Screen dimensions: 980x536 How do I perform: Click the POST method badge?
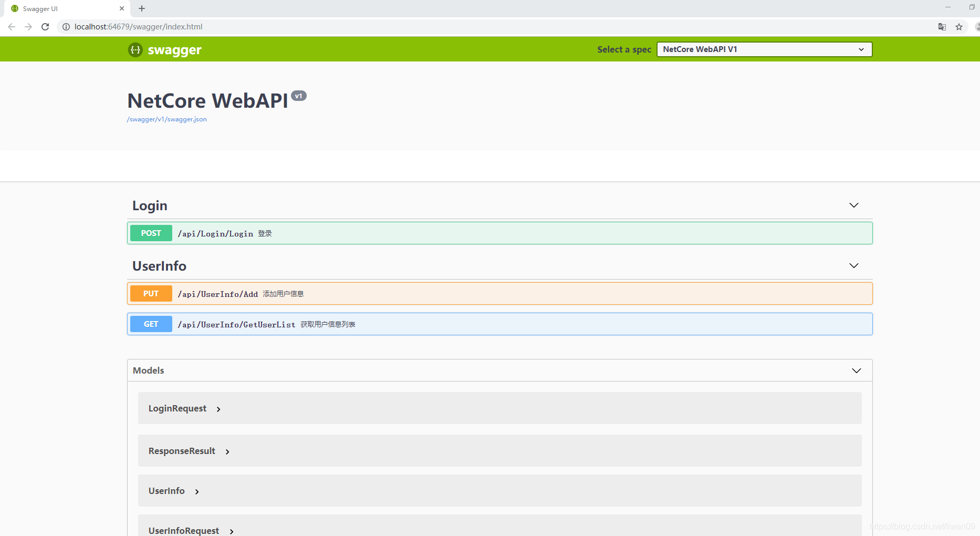pos(151,233)
